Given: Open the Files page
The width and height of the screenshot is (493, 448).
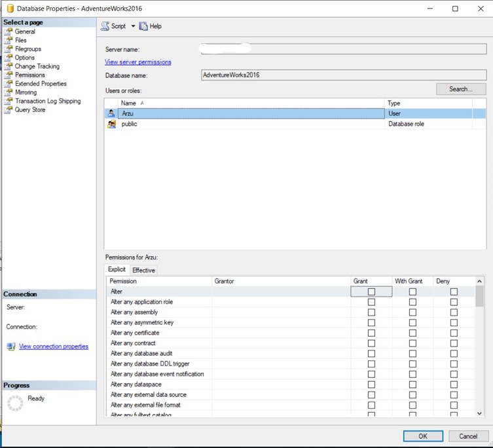Looking at the screenshot, I should 21,40.
